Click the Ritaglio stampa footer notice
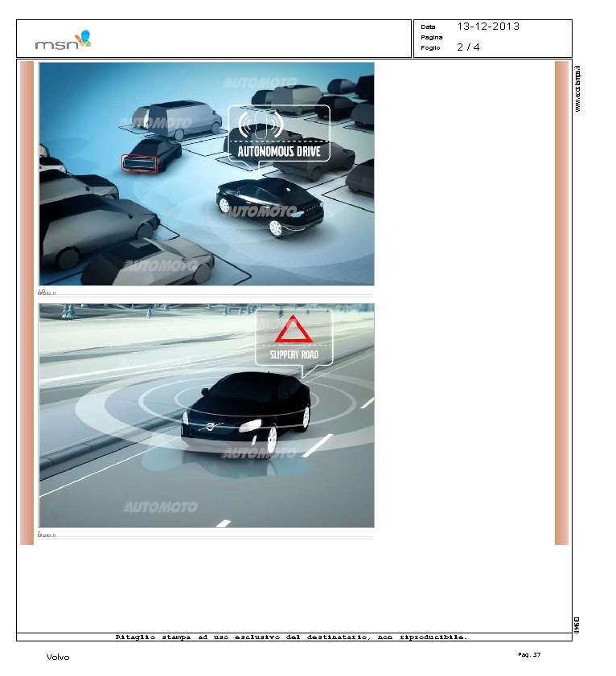The height and width of the screenshot is (676, 616). [x=291, y=637]
